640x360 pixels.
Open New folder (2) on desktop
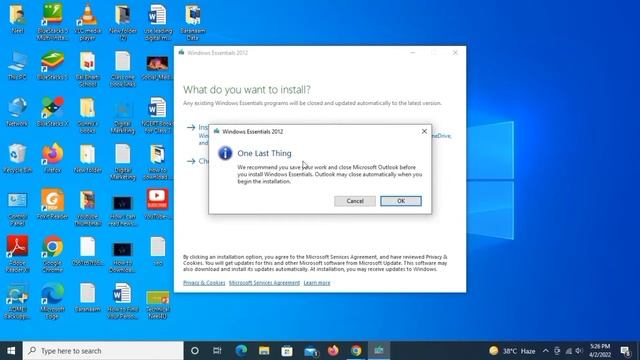(x=122, y=22)
